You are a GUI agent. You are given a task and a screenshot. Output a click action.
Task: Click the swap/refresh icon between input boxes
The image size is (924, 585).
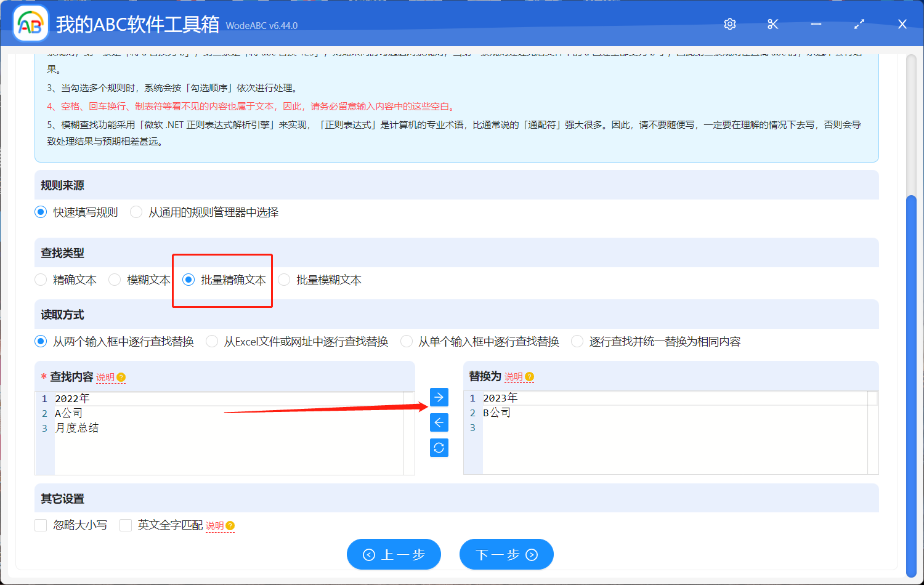pyautogui.click(x=439, y=448)
